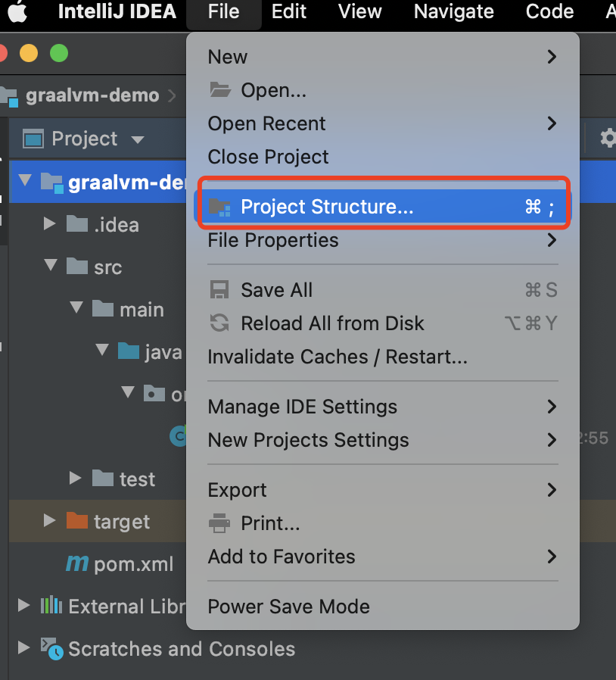
Task: Expand the test folder
Action: click(x=75, y=479)
